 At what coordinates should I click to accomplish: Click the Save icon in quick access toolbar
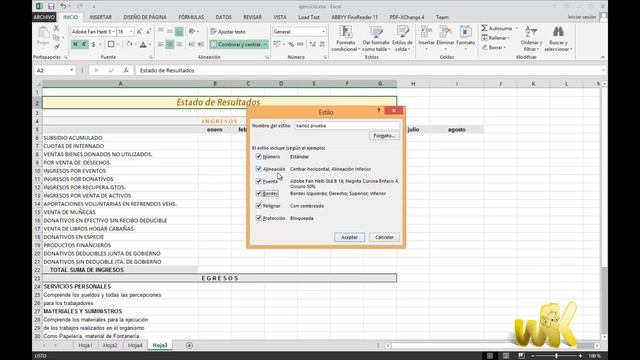coord(51,6)
